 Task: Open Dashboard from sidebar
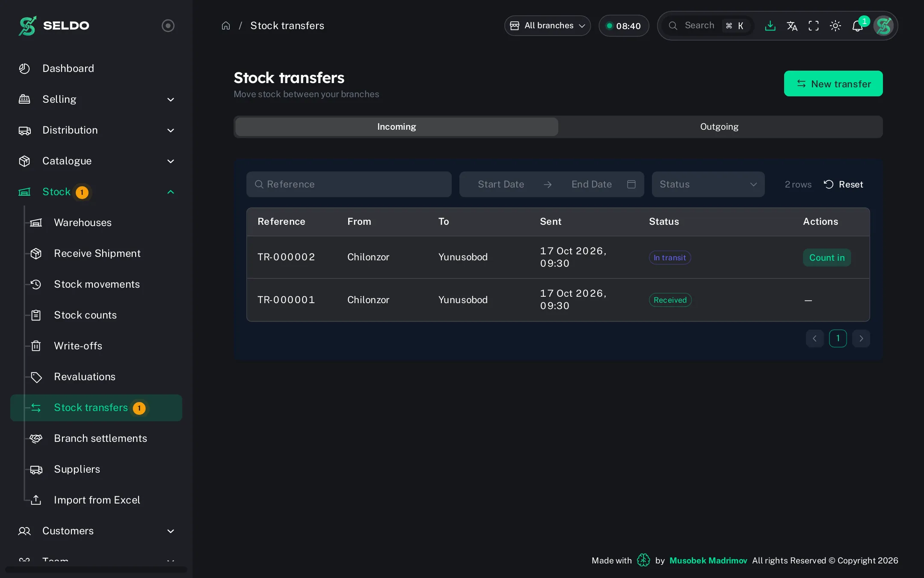(96, 69)
